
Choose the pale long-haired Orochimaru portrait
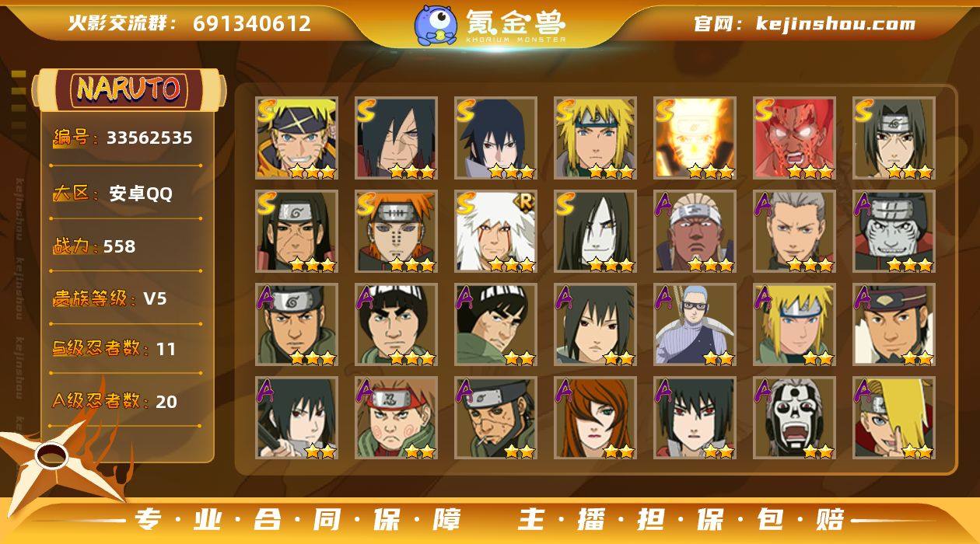coord(596,232)
